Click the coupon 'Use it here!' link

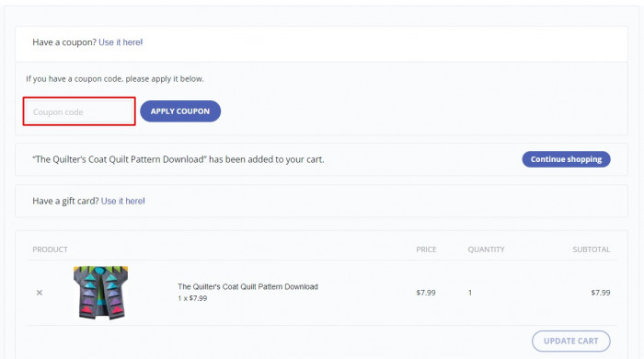click(x=121, y=42)
